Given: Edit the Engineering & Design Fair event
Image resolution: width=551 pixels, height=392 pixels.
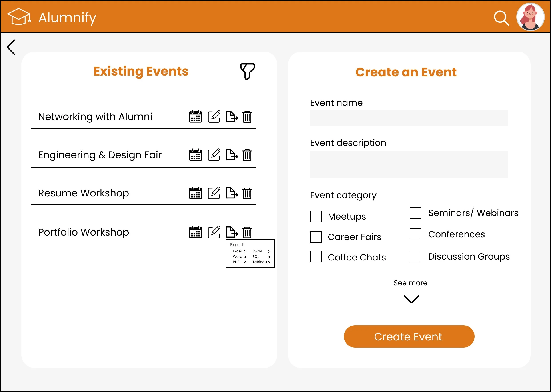Looking at the screenshot, I should click(214, 155).
